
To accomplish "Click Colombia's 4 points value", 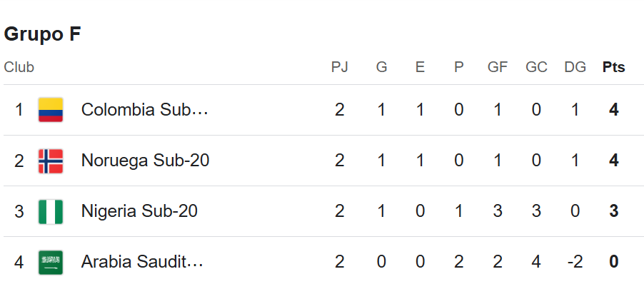I will [x=613, y=110].
